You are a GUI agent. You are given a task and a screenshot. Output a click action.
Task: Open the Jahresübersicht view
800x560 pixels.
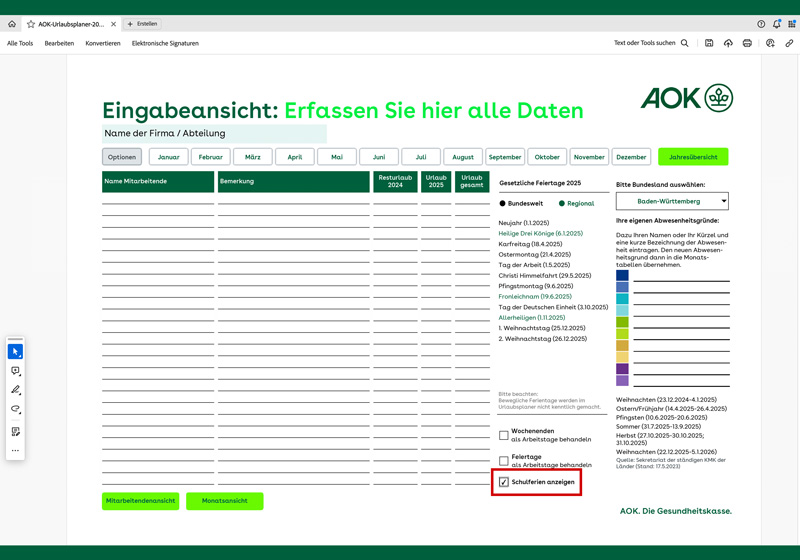[693, 157]
